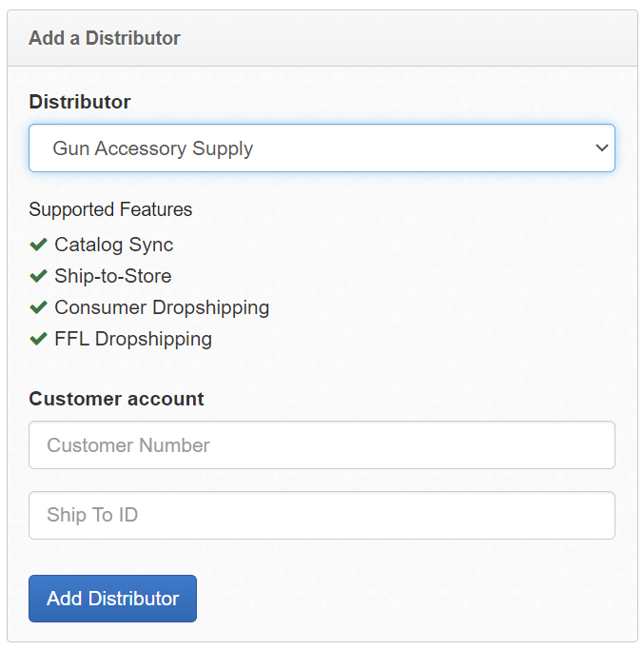Select the 'FFL Dropshipping' feature text
Screen dimensions: 644x650
coord(133,339)
